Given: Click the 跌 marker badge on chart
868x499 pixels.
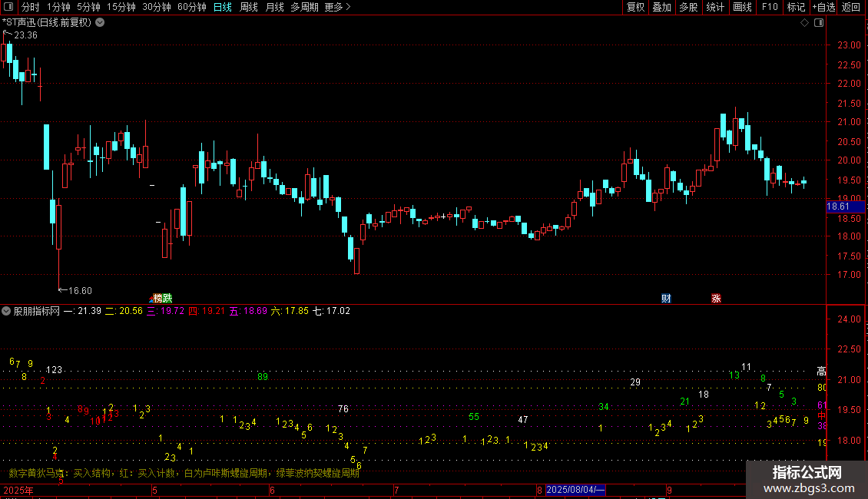Looking at the screenshot, I should (x=167, y=298).
